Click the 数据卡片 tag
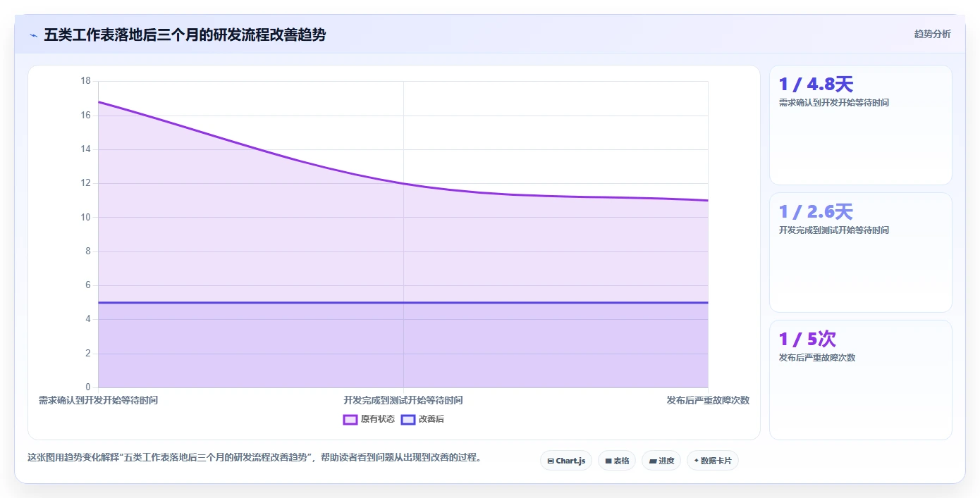Viewport: 980px width, 498px height. tap(713, 461)
